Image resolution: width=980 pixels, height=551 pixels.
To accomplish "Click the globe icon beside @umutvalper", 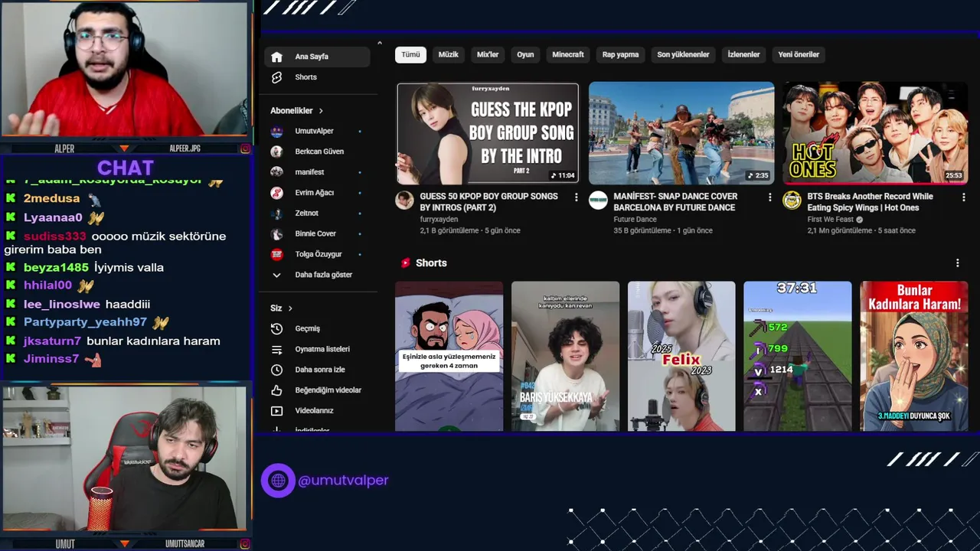I will 278,481.
